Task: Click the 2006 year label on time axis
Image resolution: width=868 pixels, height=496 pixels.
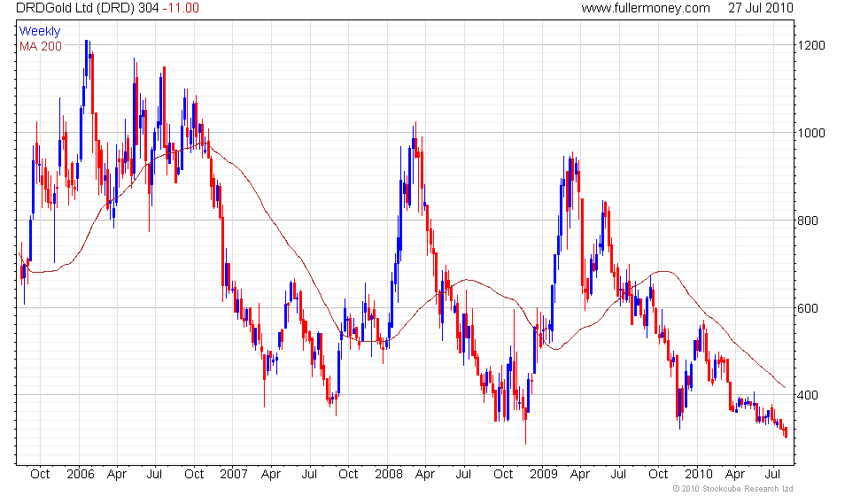Action: pos(81,475)
